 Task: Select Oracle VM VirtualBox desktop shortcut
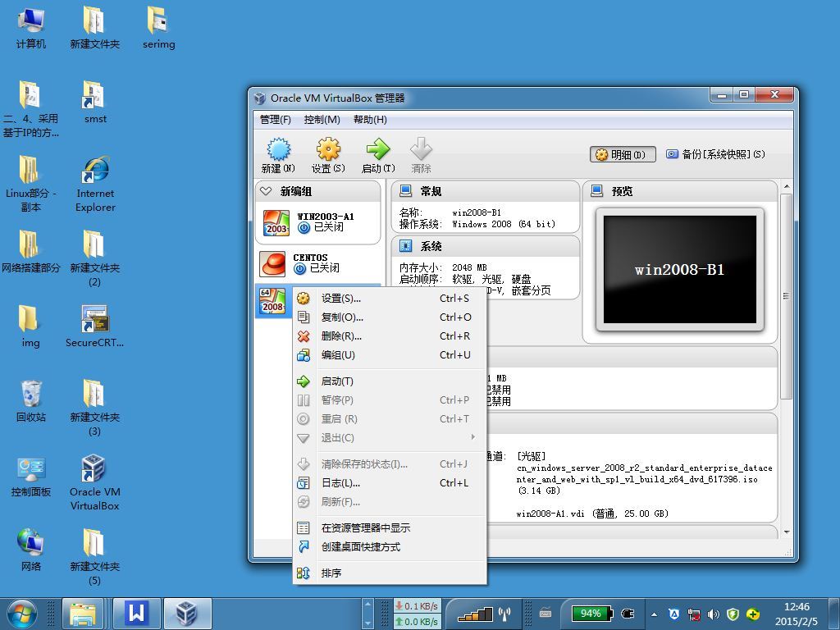coord(95,482)
